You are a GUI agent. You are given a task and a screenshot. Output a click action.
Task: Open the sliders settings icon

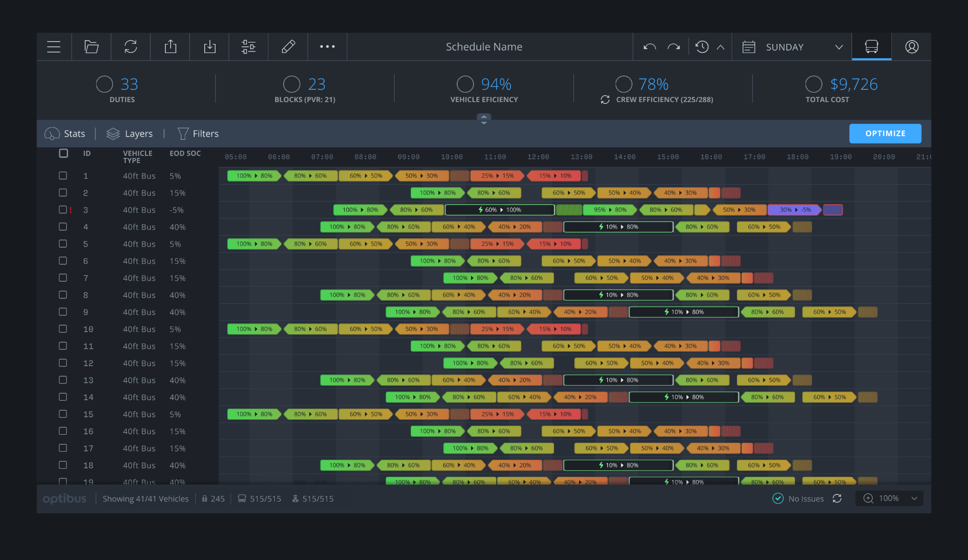tap(249, 47)
